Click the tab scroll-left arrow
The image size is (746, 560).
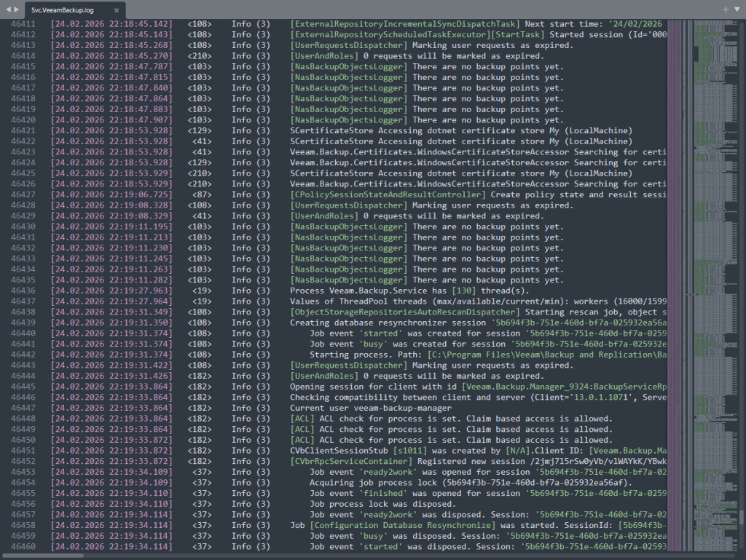(7, 10)
